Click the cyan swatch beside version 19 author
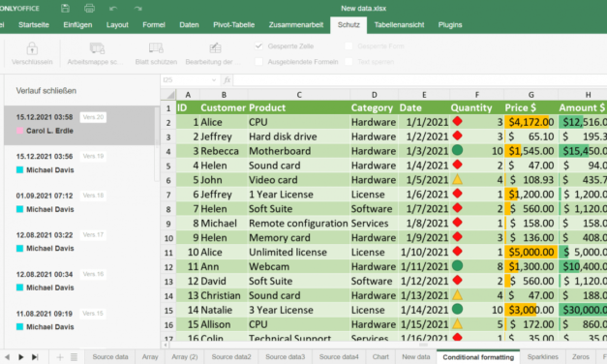 tap(19, 170)
